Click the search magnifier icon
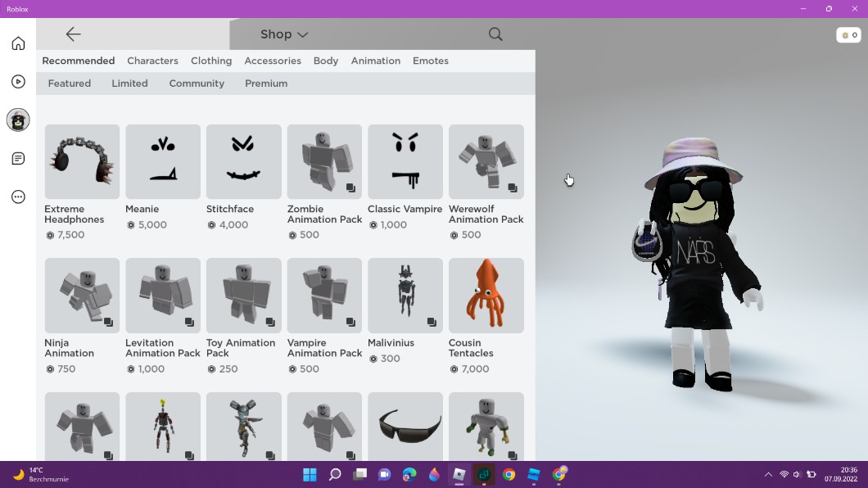Image resolution: width=868 pixels, height=488 pixels. (x=495, y=34)
